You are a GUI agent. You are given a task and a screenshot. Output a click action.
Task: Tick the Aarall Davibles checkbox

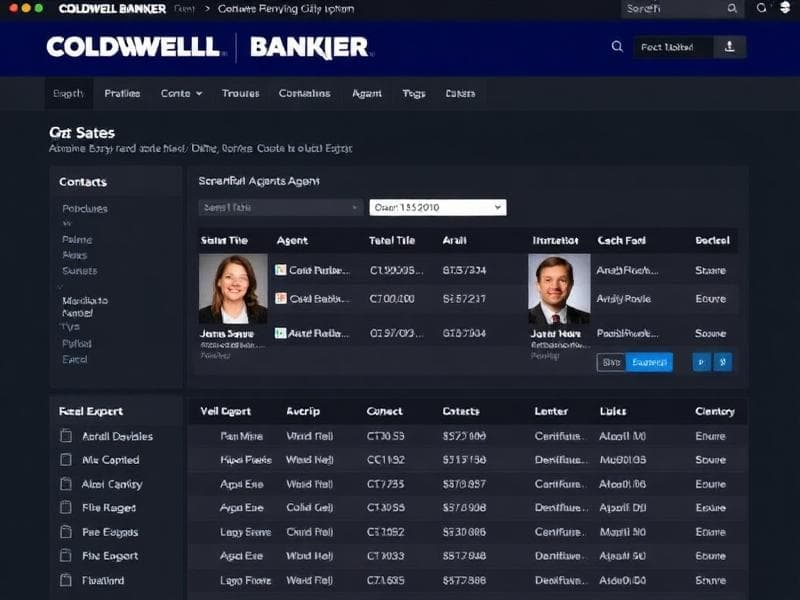pos(66,436)
